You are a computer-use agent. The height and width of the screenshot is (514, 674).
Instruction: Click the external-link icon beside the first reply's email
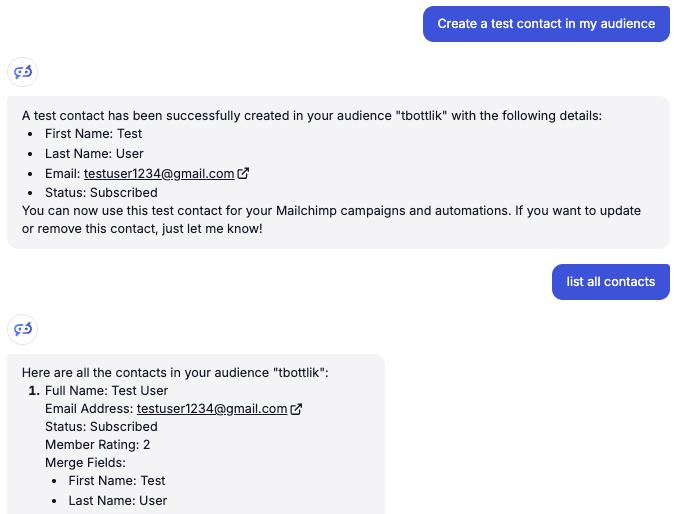tap(243, 173)
